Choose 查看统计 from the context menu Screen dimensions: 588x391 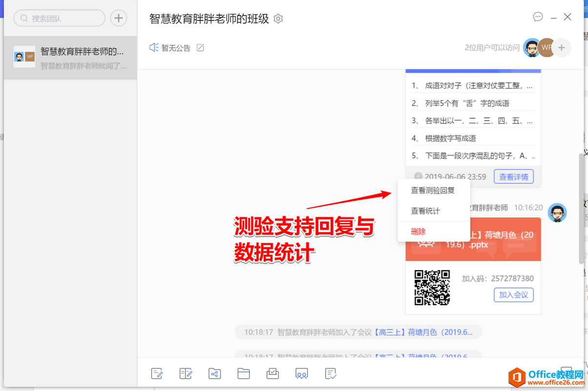click(425, 211)
